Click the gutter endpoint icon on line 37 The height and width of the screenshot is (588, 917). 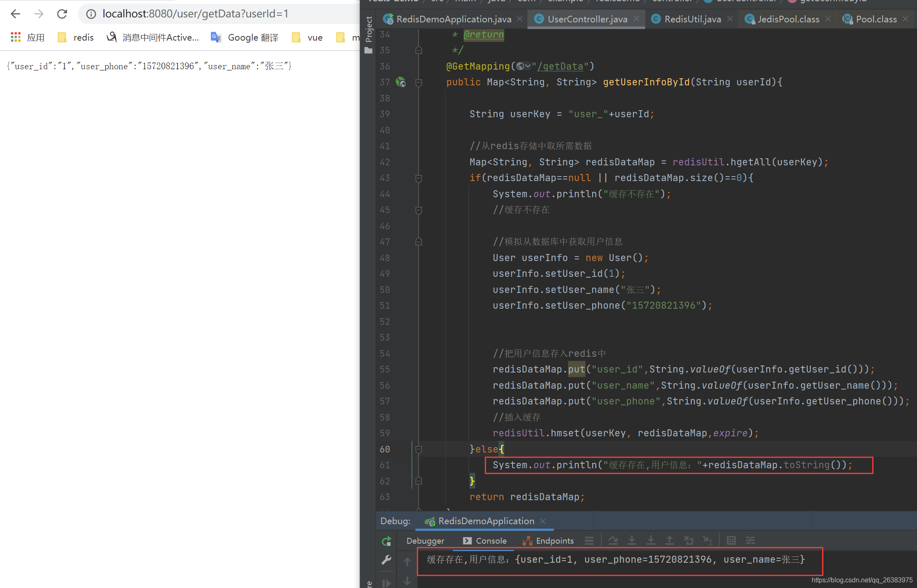401,82
